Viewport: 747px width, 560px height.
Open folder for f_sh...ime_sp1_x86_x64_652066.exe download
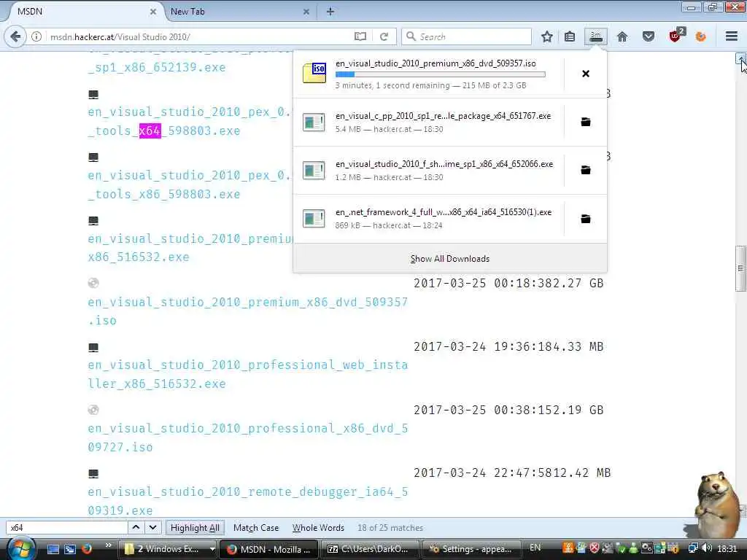click(586, 170)
